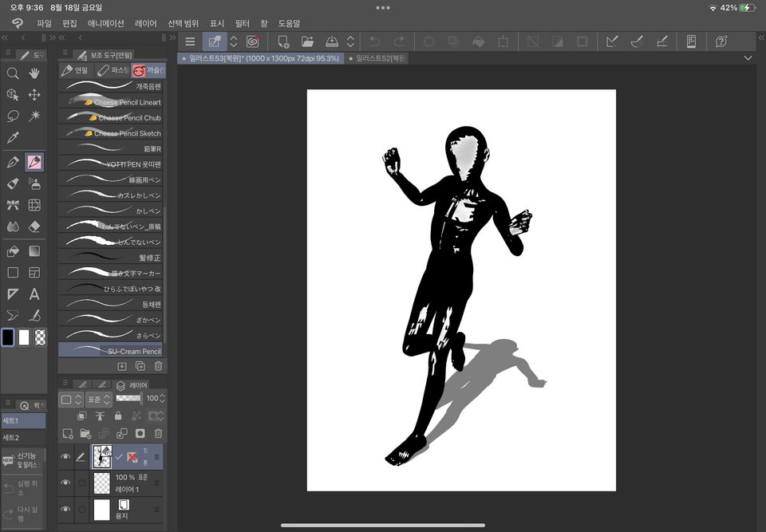Toggle lock layer padlock icon
Screen dimensions: 766x532
point(118,416)
